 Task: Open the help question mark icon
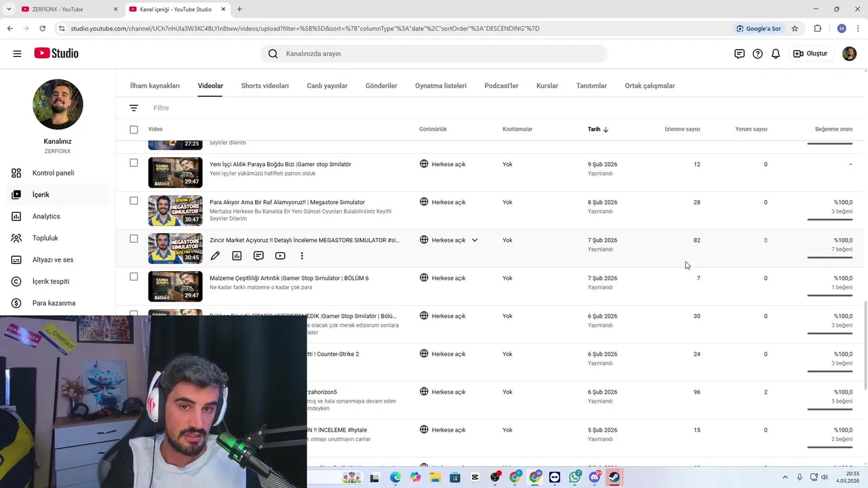[x=757, y=54]
